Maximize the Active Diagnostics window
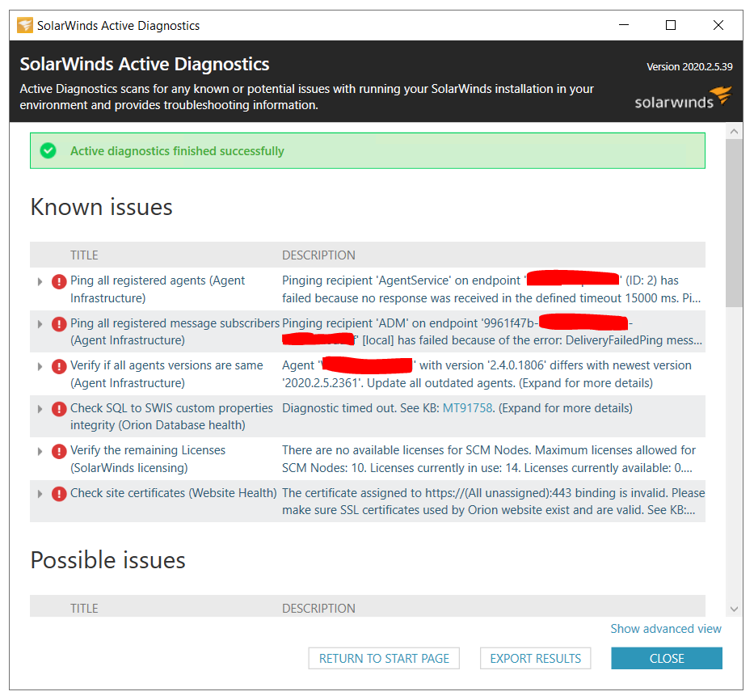754x700 pixels. click(670, 25)
